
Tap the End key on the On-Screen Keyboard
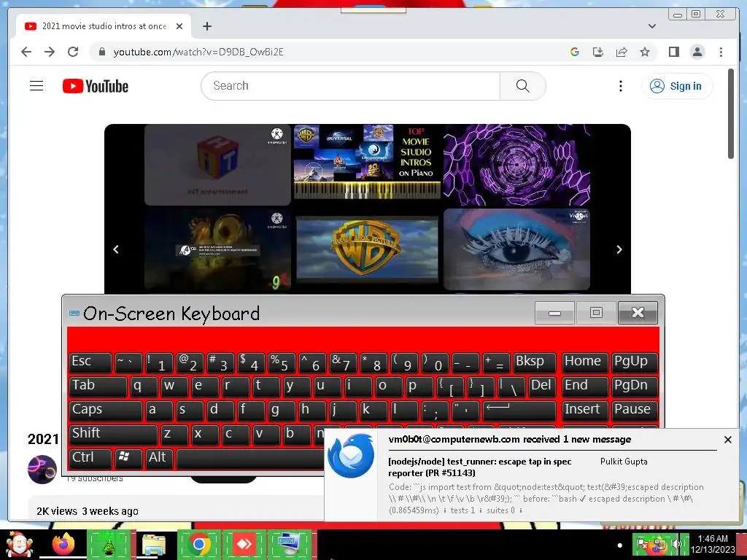(585, 386)
